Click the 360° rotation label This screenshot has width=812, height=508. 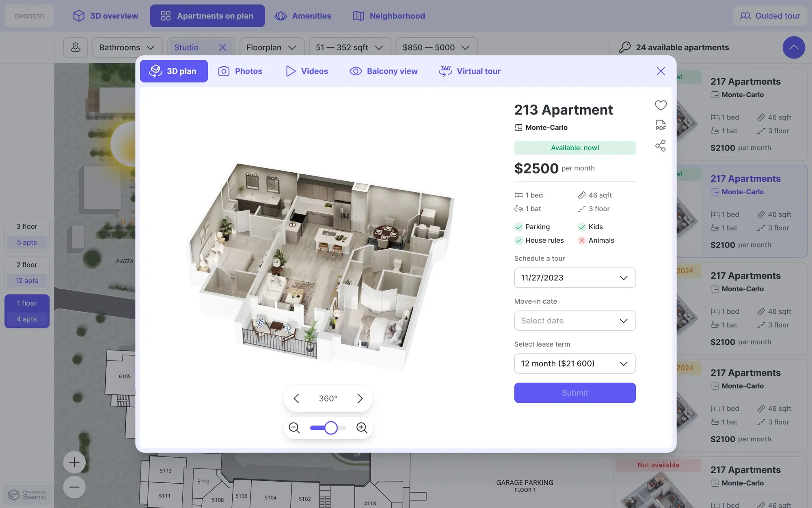(328, 398)
